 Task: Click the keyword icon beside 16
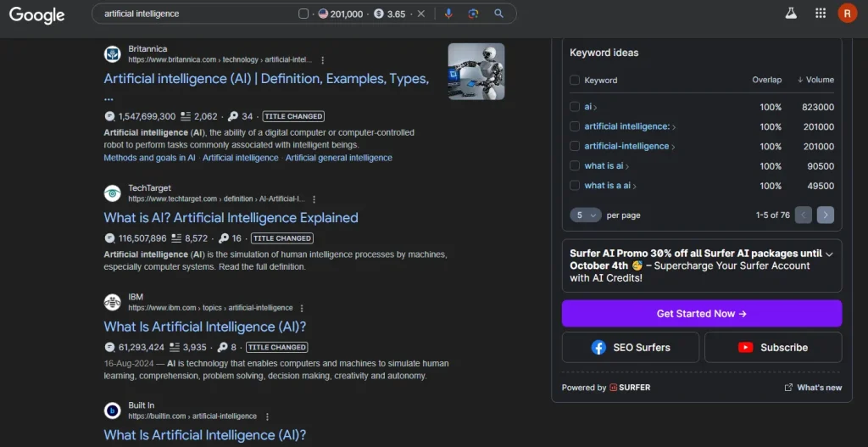click(x=223, y=238)
